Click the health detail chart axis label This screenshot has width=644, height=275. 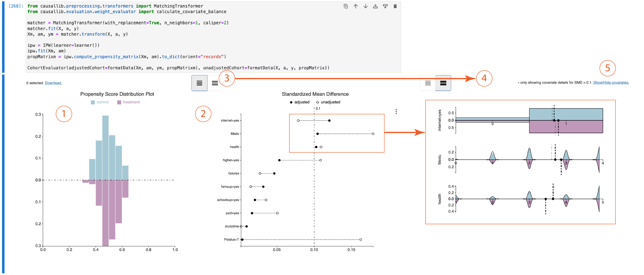tap(439, 199)
